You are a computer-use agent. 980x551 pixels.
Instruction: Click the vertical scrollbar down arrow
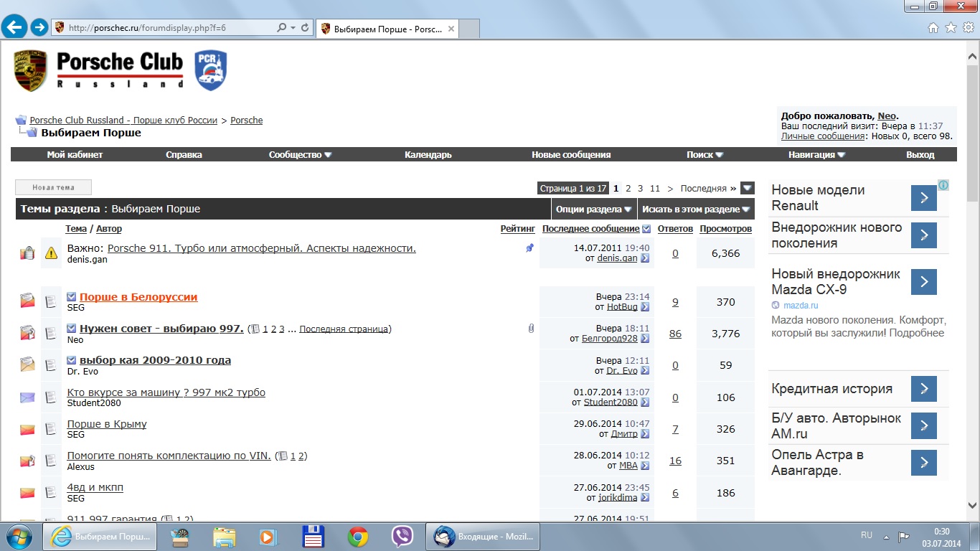pos(973,505)
